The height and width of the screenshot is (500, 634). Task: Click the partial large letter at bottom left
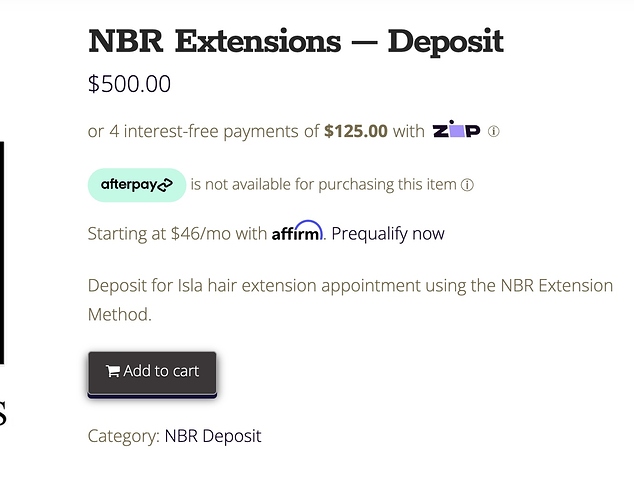3,412
